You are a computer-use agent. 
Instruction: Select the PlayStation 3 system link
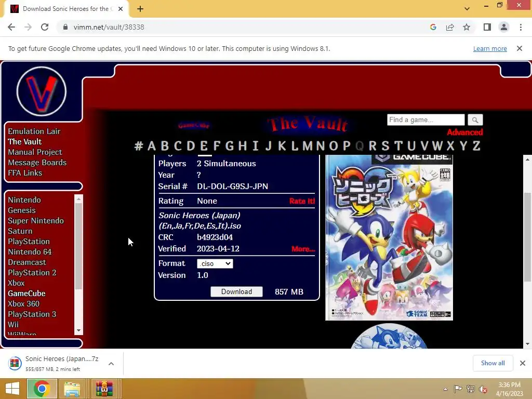(32, 314)
